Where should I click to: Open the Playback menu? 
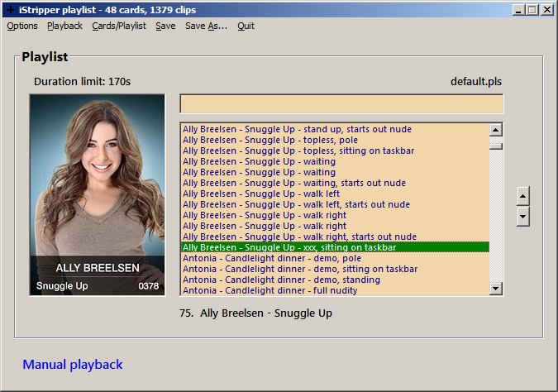[x=64, y=26]
